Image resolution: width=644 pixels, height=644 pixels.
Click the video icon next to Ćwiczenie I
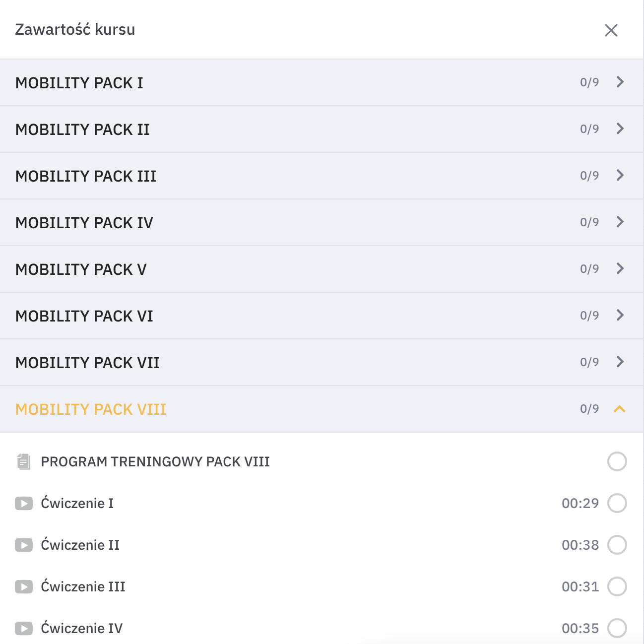pos(24,503)
